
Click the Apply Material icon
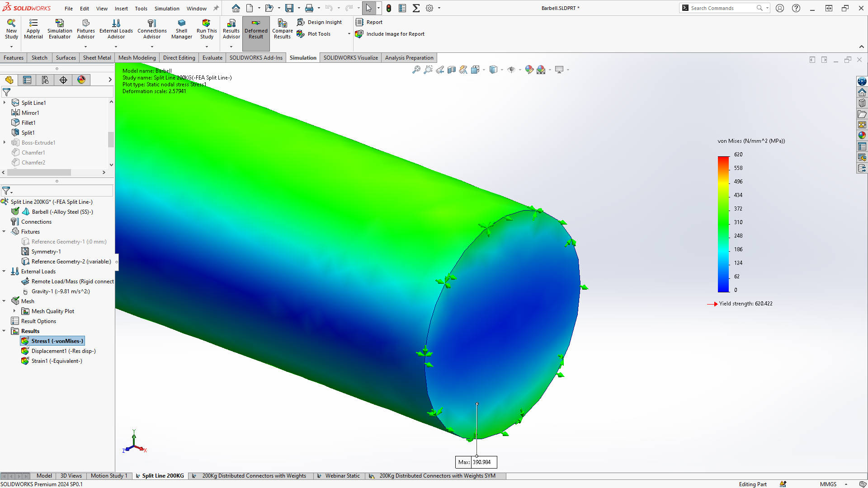point(33,23)
